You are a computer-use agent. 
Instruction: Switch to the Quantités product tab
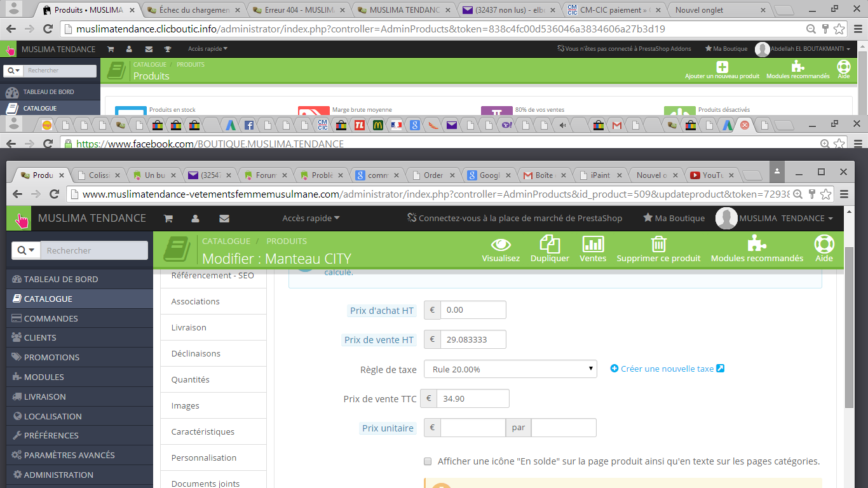click(214, 379)
